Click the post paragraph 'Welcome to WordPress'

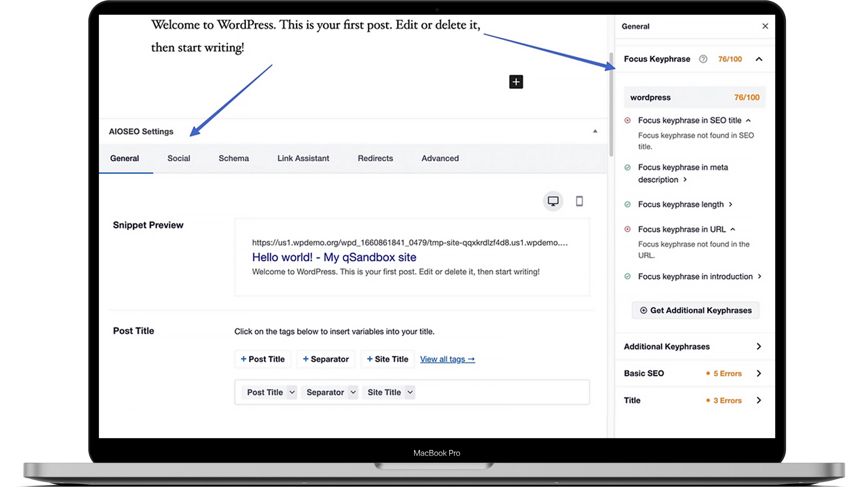tap(315, 36)
